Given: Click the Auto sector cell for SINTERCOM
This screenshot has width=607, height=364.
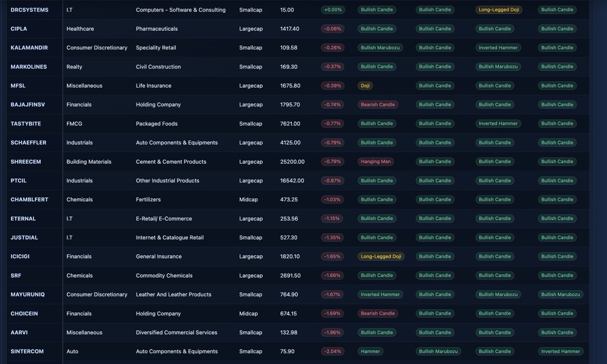Looking at the screenshot, I should [x=72, y=351].
